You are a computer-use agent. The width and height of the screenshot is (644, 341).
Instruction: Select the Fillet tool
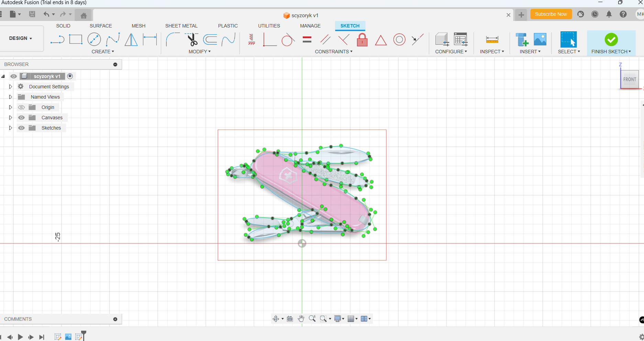[173, 40]
